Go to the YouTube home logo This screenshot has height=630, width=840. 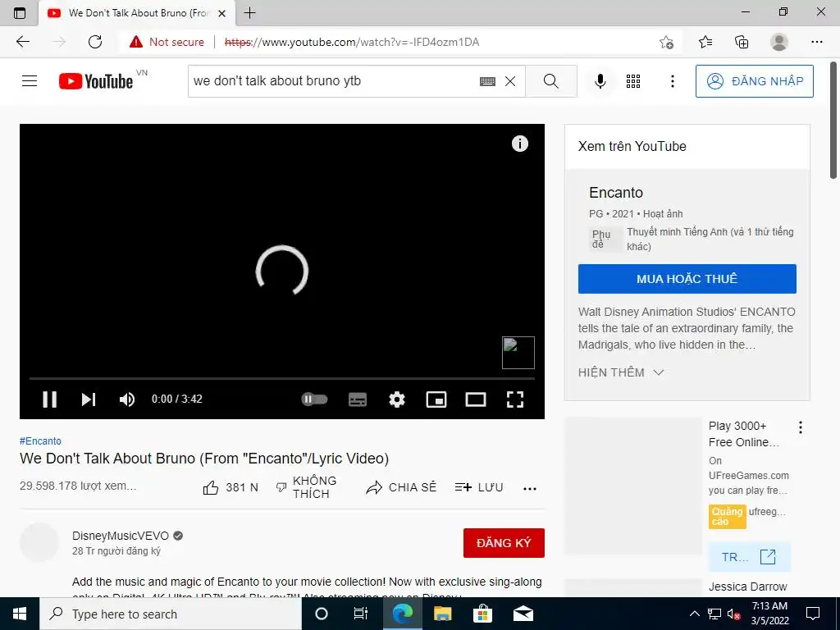[97, 81]
